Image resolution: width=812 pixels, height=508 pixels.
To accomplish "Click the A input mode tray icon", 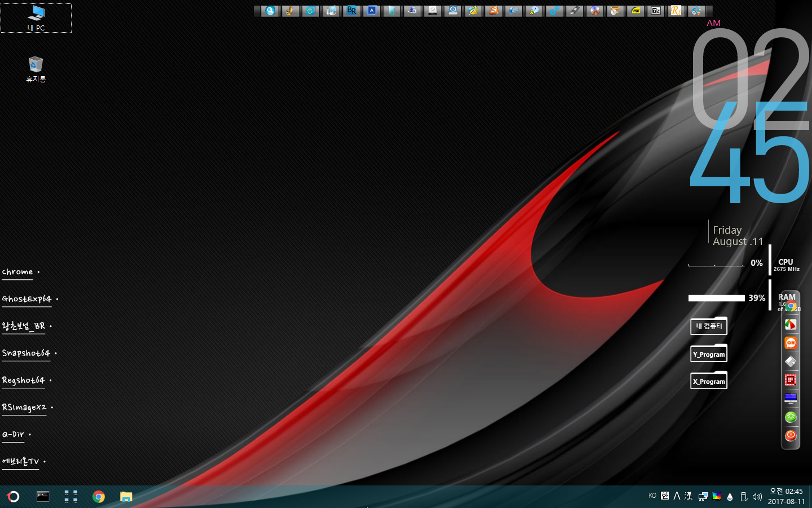I will click(x=677, y=496).
